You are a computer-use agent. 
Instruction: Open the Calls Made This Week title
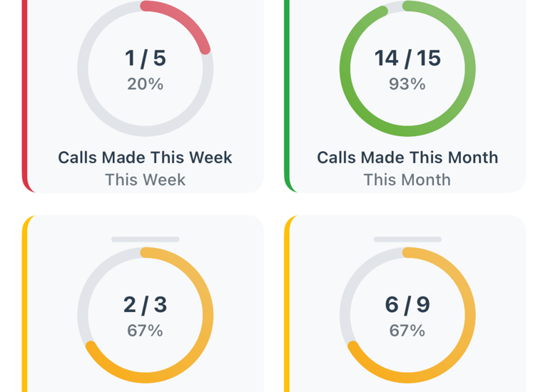[145, 158]
